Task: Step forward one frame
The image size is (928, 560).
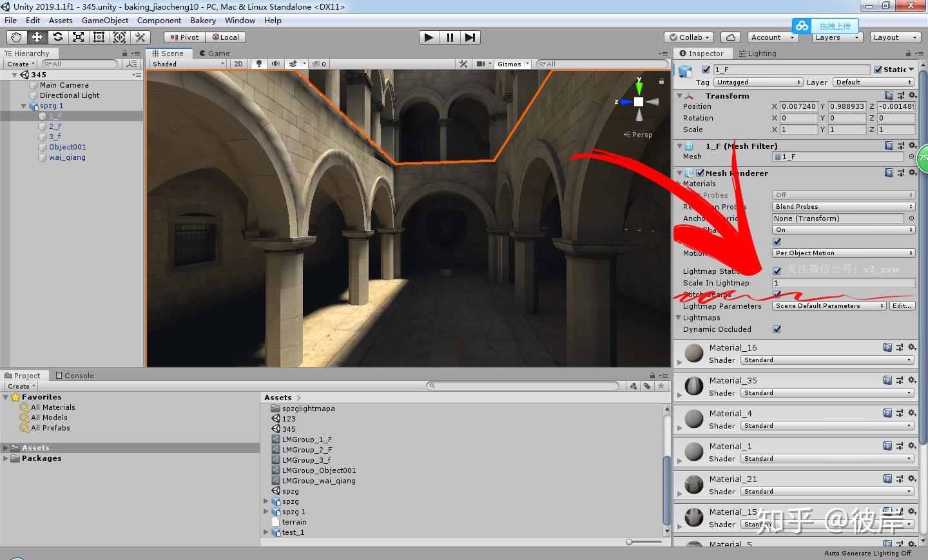Action: [x=470, y=37]
